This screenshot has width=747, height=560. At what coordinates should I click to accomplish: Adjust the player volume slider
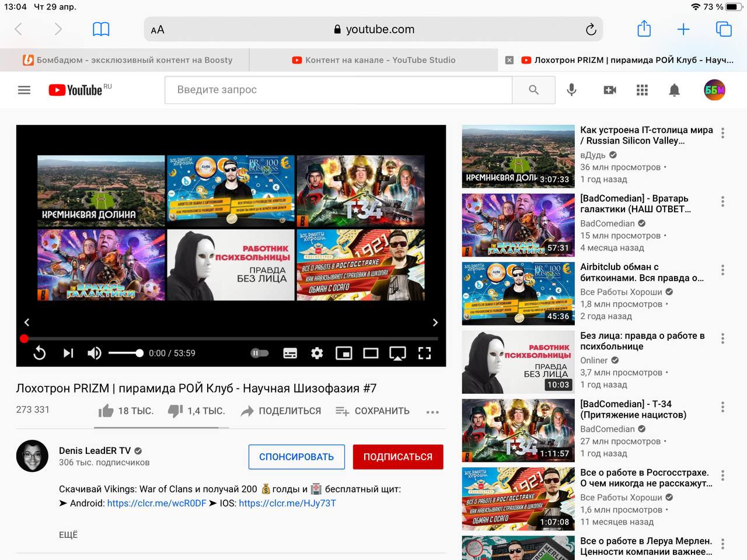pos(126,353)
